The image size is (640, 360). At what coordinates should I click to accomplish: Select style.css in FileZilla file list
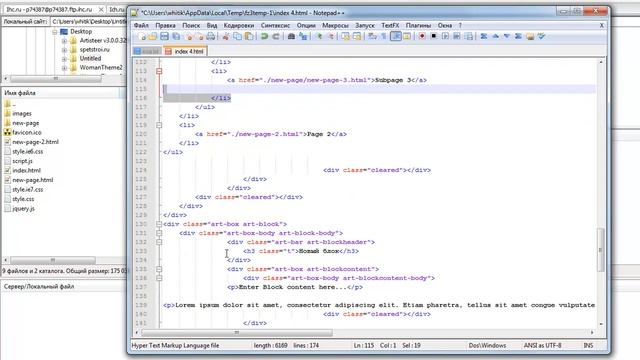coord(23,199)
